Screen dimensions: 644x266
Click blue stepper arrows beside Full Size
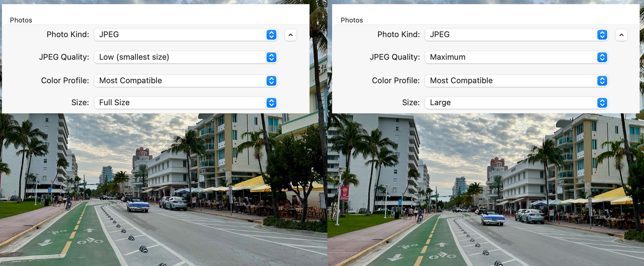pyautogui.click(x=271, y=103)
